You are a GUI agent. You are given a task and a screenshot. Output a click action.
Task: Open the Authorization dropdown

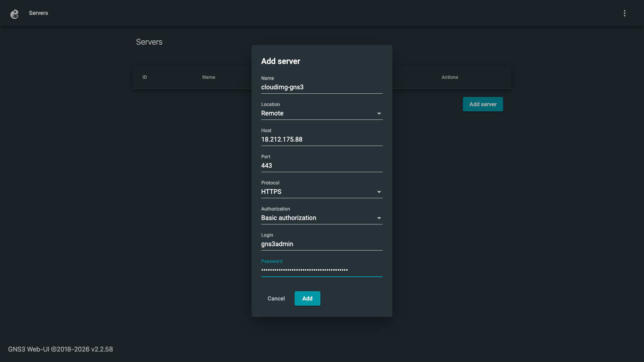[x=322, y=218]
